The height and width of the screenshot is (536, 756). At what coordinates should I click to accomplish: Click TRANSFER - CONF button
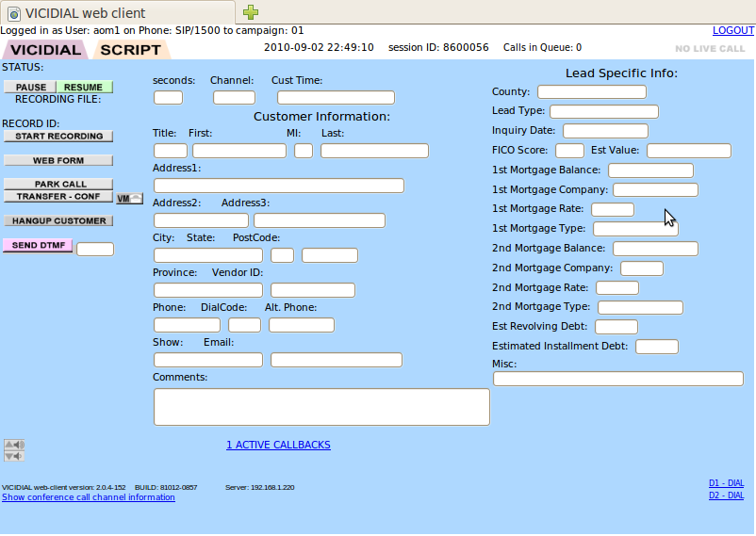click(x=58, y=197)
